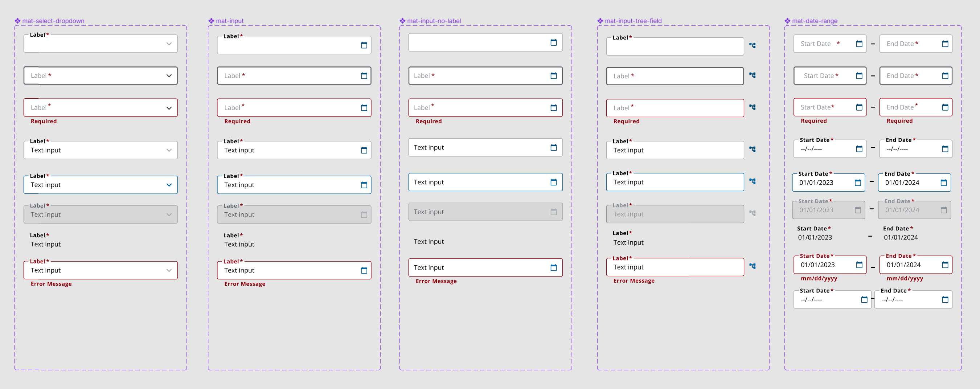Screen dimensions: 980x389
Task: Click End Date field showing disabled 01/01/2024
Action: [x=909, y=210]
